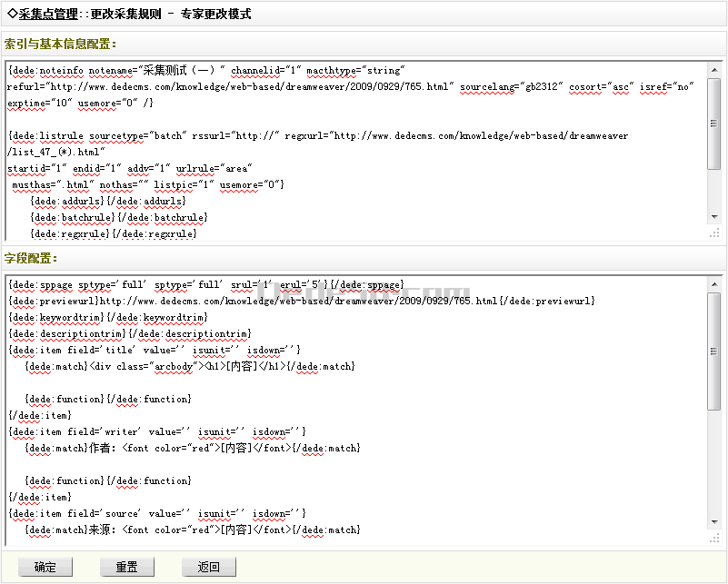728x584 pixels.
Task: Click resize grip of index config textarea
Action: tap(713, 233)
